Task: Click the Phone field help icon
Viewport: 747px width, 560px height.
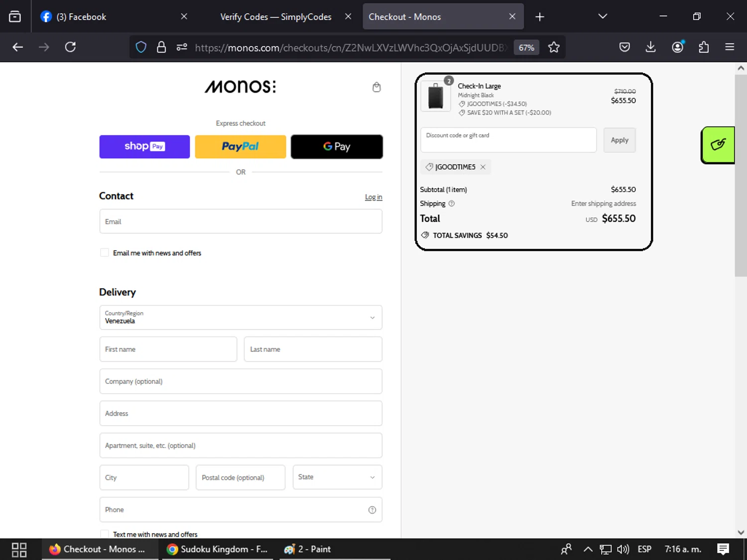Action: pos(372,510)
